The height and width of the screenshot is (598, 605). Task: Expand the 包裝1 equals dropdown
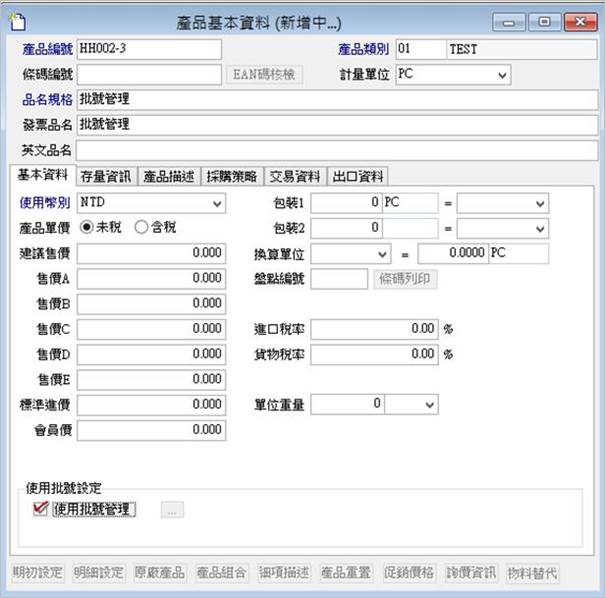[x=540, y=204]
